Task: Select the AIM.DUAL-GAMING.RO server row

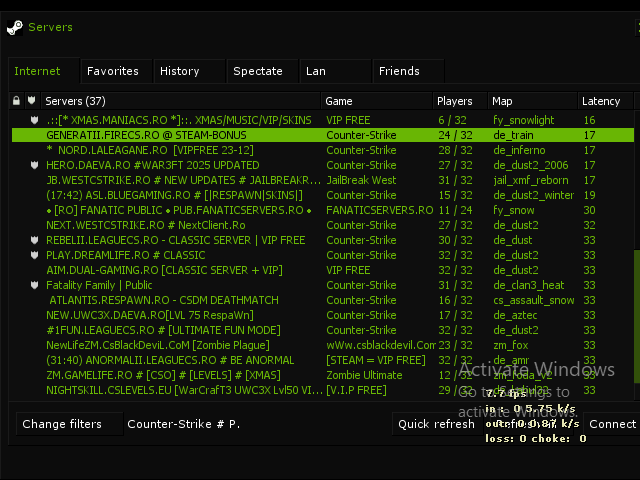Action: pyautogui.click(x=322, y=270)
